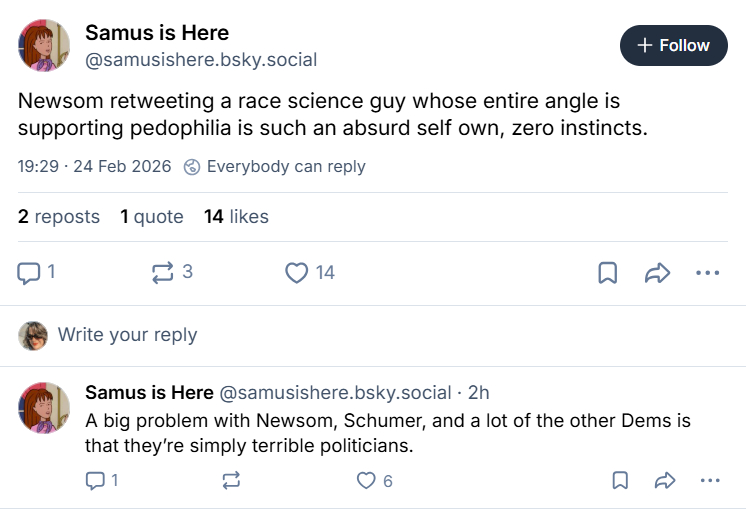View the 14 likes list
Image resolution: width=746 pixels, height=518 pixels.
point(236,217)
